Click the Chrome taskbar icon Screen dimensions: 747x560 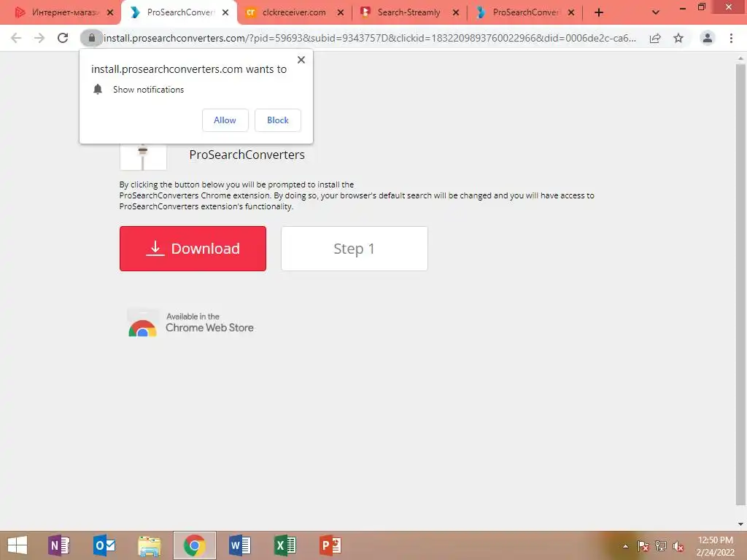pos(194,545)
